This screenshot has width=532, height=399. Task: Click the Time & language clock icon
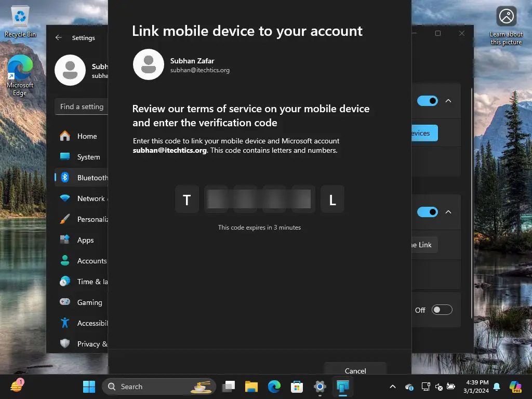(65, 281)
